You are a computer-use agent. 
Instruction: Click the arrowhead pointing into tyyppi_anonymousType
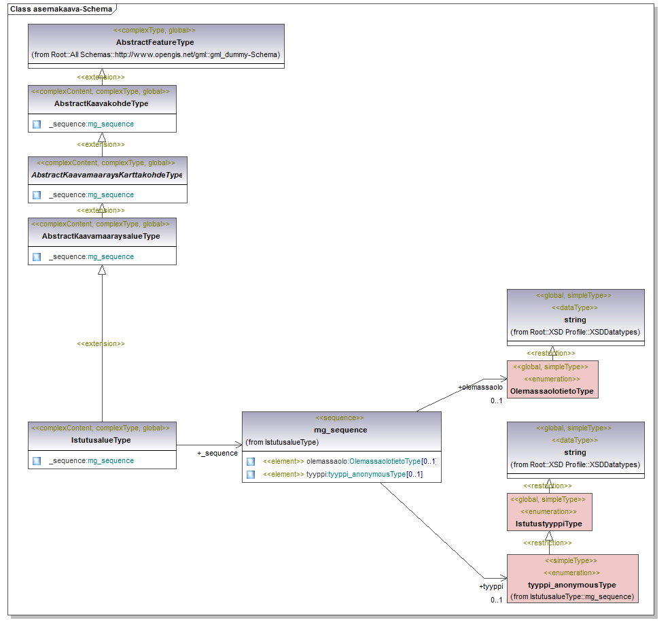pos(502,577)
